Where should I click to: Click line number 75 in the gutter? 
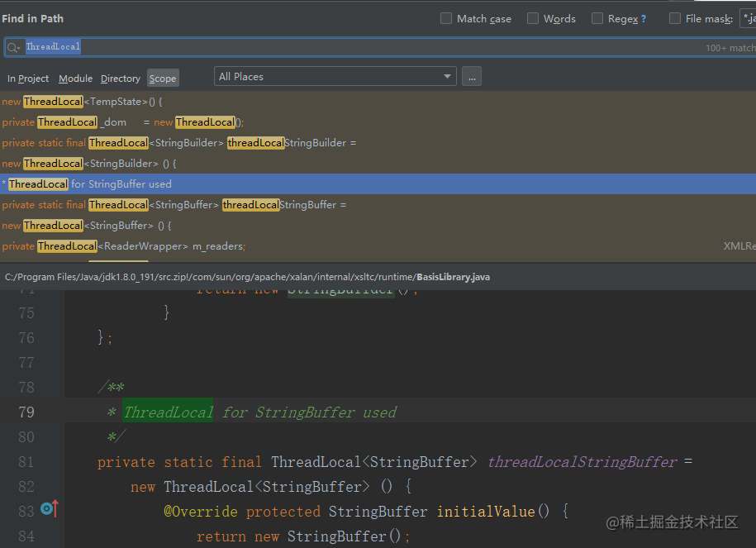point(26,313)
